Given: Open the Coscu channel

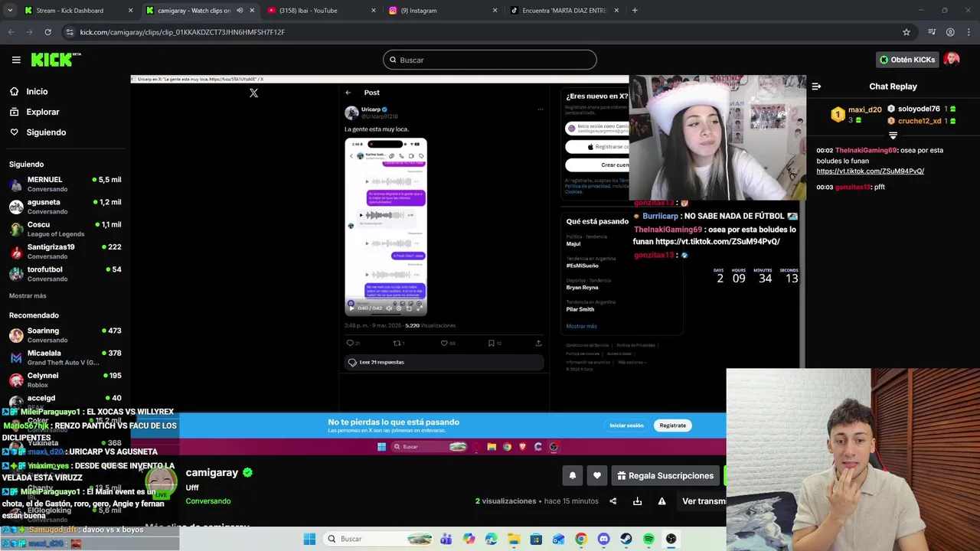Looking at the screenshot, I should pos(65,229).
